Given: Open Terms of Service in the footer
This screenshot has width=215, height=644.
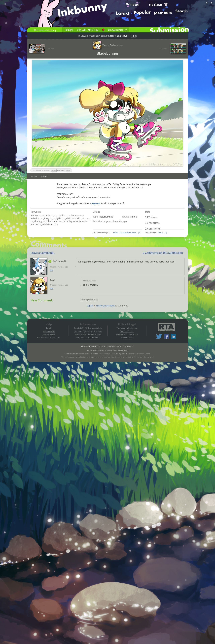Looking at the screenshot, I should [x=127, y=331].
